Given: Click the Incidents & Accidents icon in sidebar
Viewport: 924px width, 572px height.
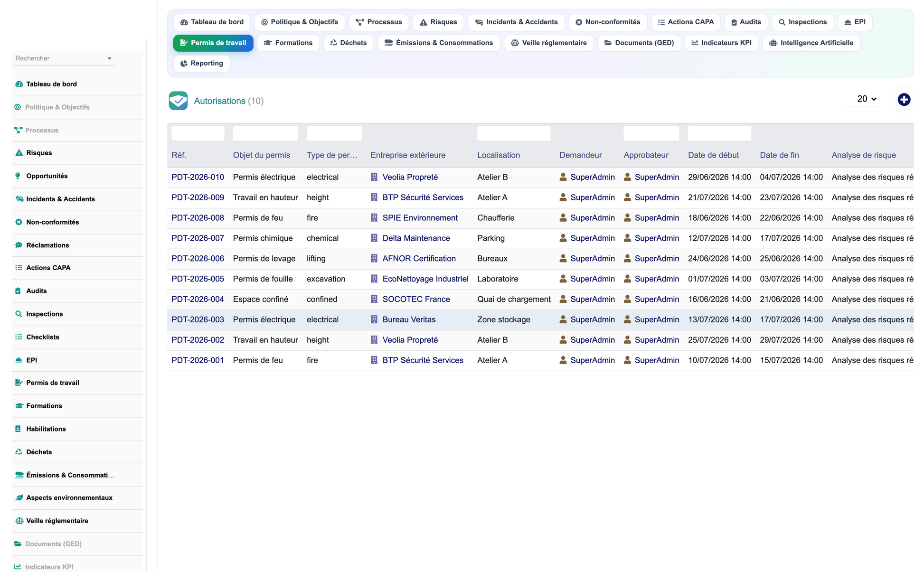Looking at the screenshot, I should click(x=19, y=199).
